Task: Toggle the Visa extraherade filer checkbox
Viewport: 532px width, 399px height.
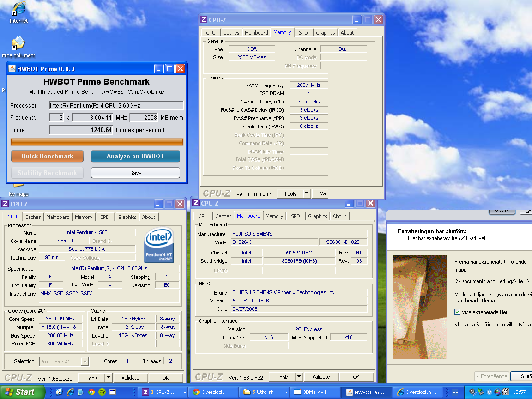Action: (457, 312)
